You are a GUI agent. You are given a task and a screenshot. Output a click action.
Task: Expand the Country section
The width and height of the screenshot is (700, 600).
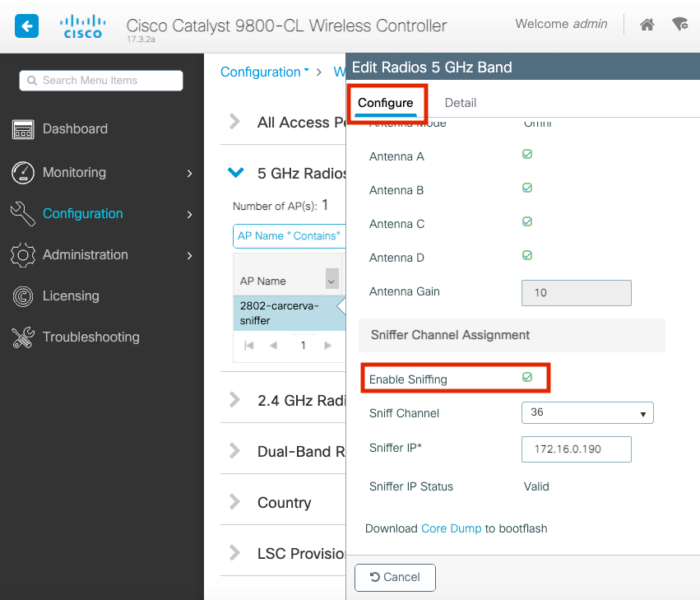pos(236,503)
